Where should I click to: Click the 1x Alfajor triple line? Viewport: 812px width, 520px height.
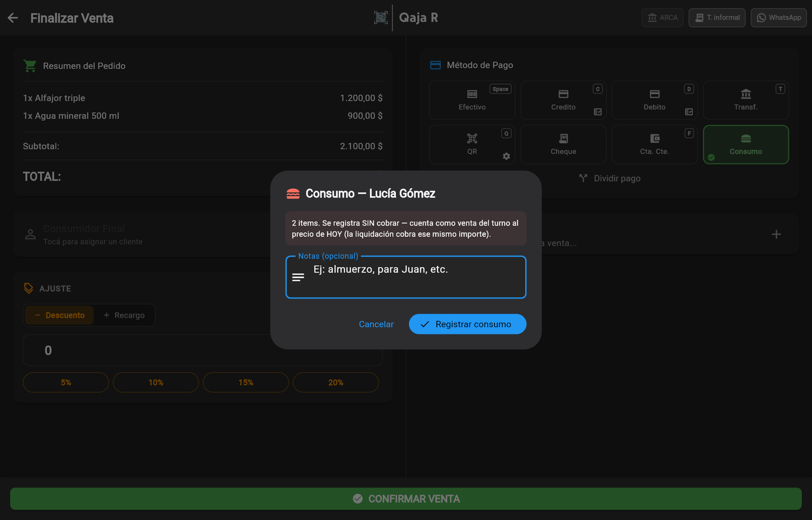click(203, 98)
